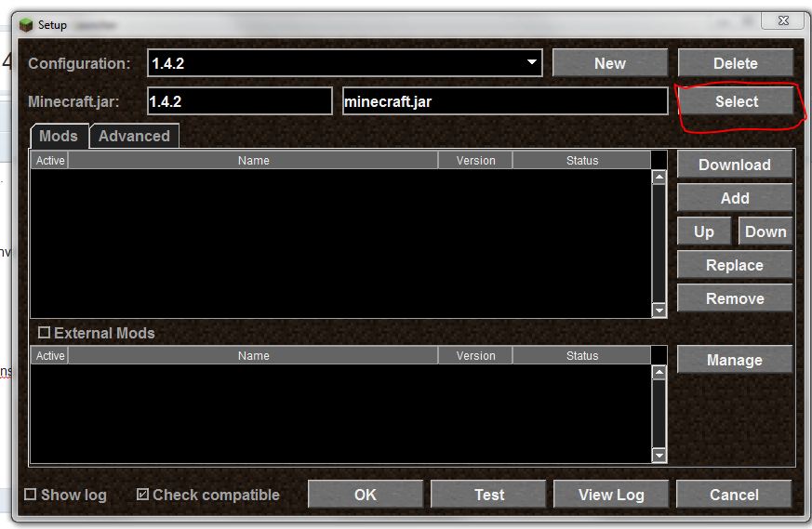Viewport: 812px width, 529px height.
Task: Click the Select button for Minecraft.jar
Action: 737,101
